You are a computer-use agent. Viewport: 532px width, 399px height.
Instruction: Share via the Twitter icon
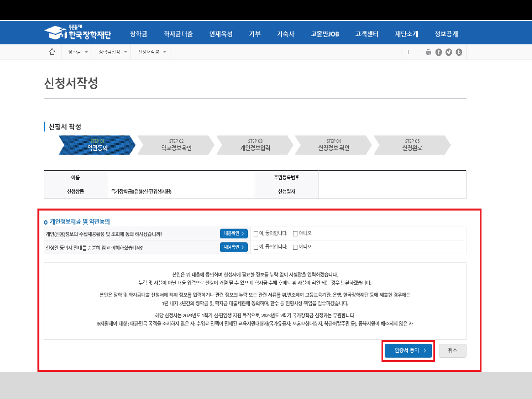click(449, 52)
